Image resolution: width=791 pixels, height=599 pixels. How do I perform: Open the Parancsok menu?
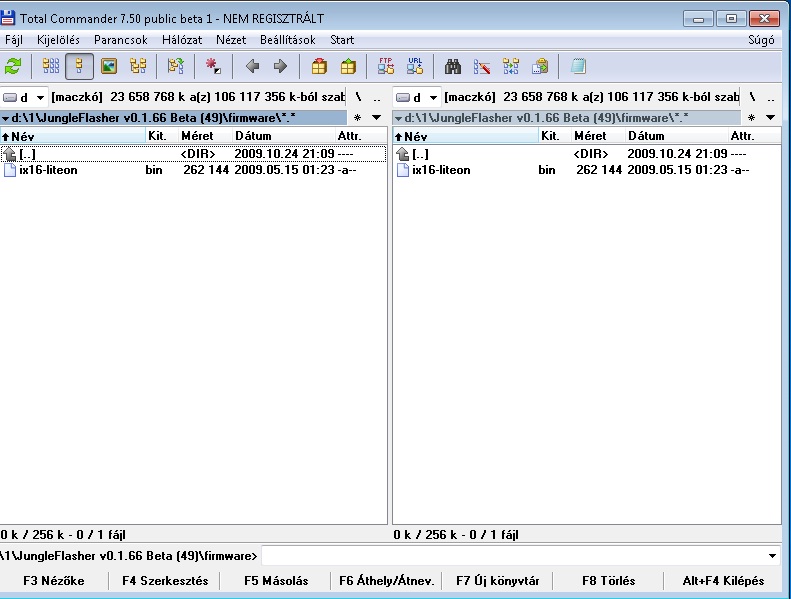point(121,40)
